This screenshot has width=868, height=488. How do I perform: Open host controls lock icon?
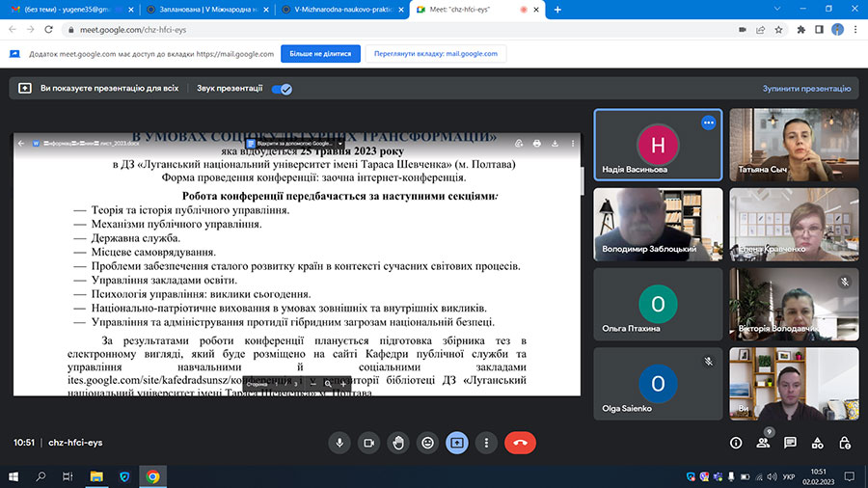[x=844, y=443]
